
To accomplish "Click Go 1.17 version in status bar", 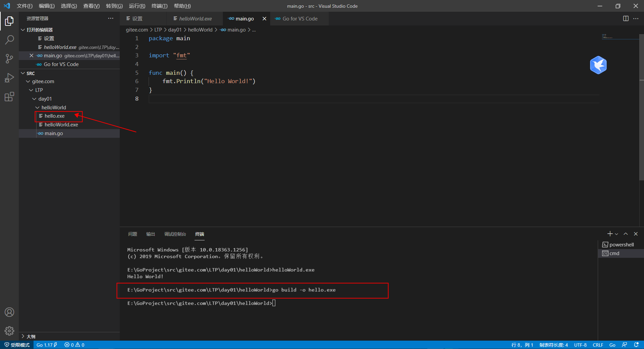I will tap(47, 345).
